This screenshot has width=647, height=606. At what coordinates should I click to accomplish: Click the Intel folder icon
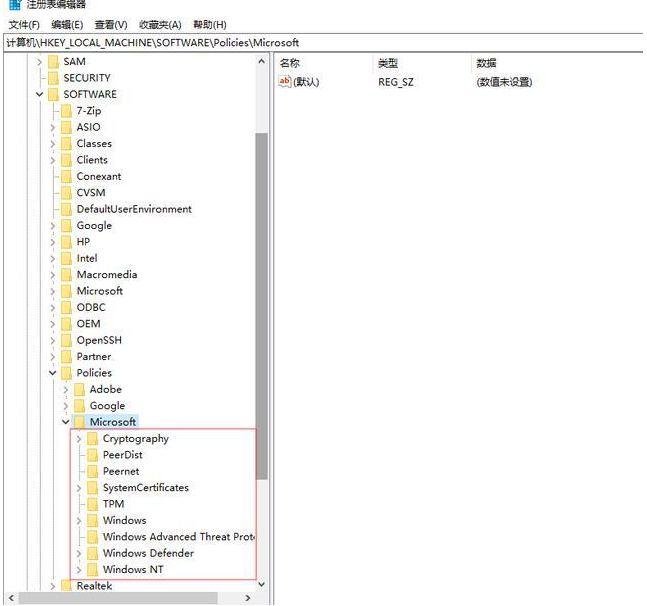click(x=66, y=258)
